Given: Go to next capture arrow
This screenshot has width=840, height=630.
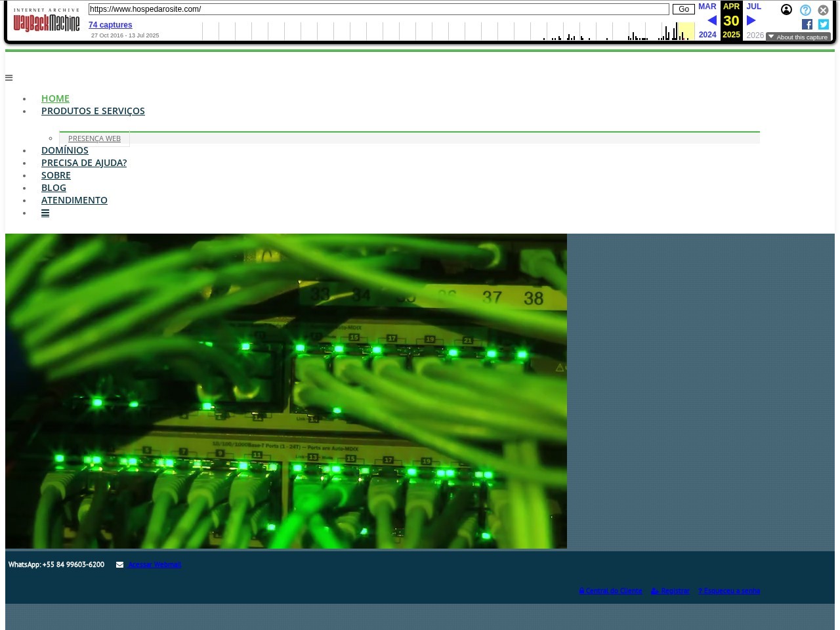Looking at the screenshot, I should click(751, 21).
